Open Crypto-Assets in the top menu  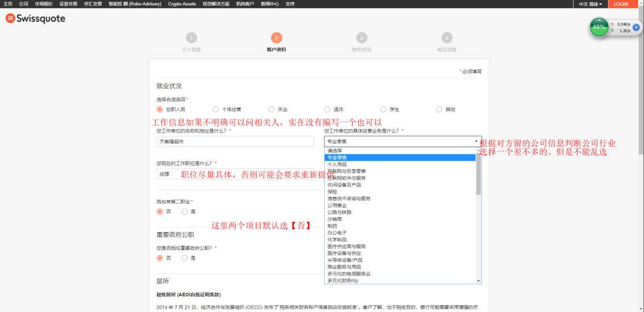pos(182,4)
